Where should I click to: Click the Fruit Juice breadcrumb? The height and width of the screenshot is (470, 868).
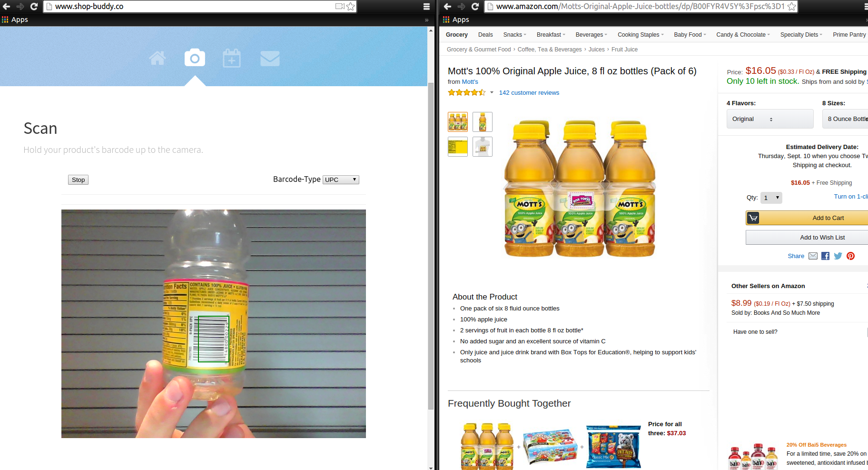(624, 50)
